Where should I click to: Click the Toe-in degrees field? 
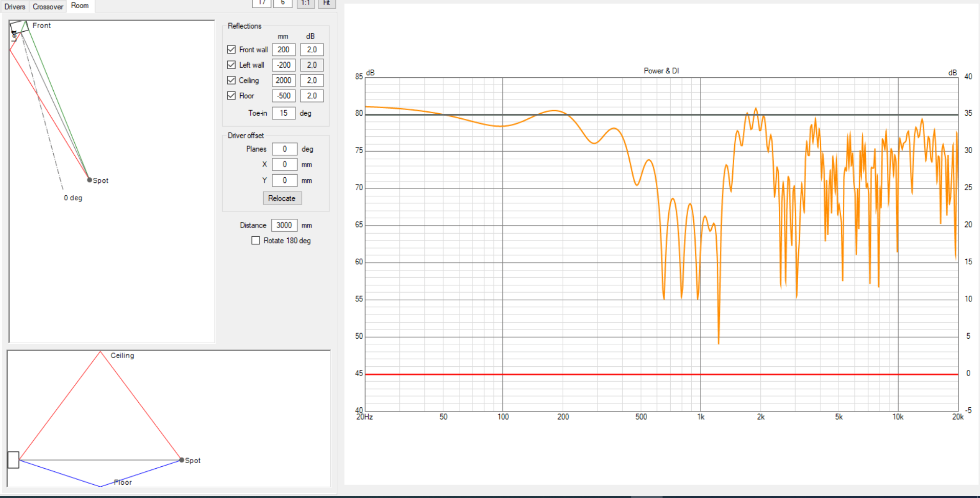coord(284,113)
